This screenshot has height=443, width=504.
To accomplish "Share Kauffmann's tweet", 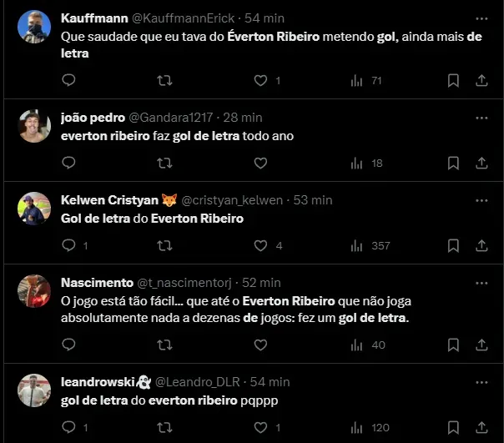I will coord(481,80).
